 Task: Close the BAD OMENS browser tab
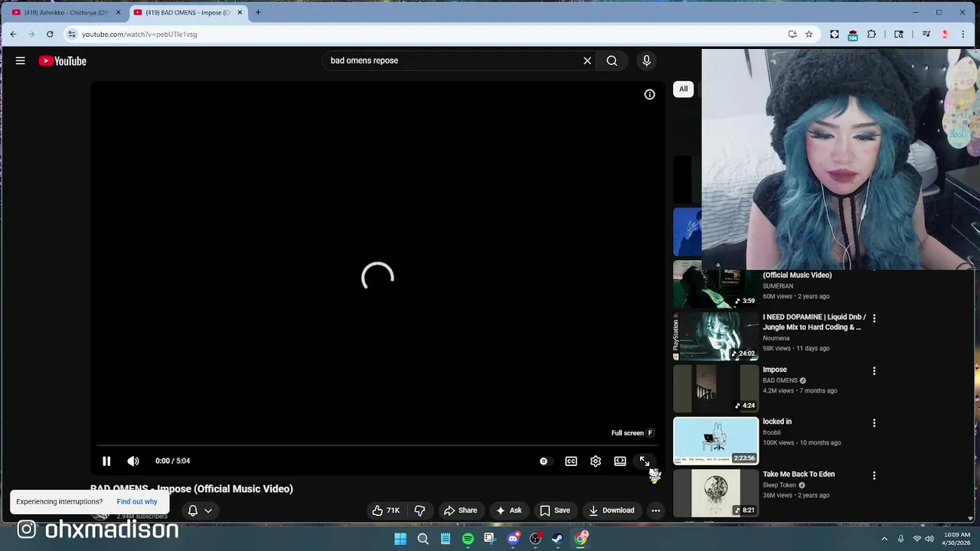pos(240,12)
